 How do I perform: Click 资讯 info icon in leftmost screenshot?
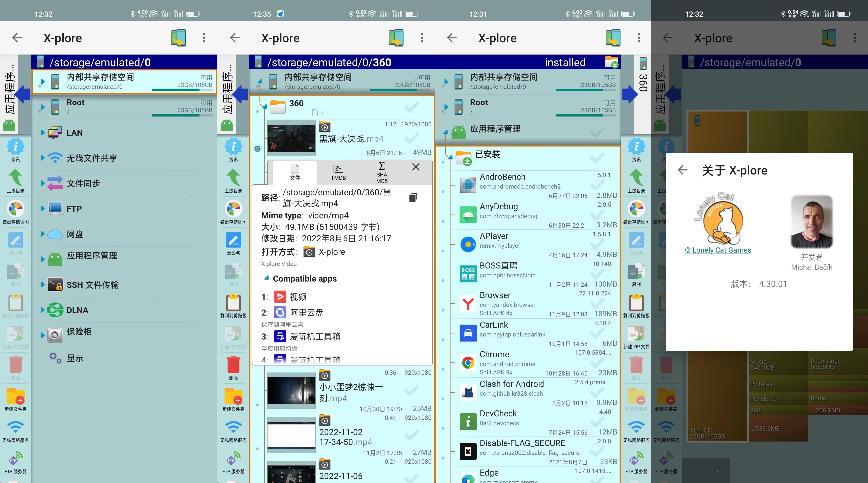click(15, 150)
